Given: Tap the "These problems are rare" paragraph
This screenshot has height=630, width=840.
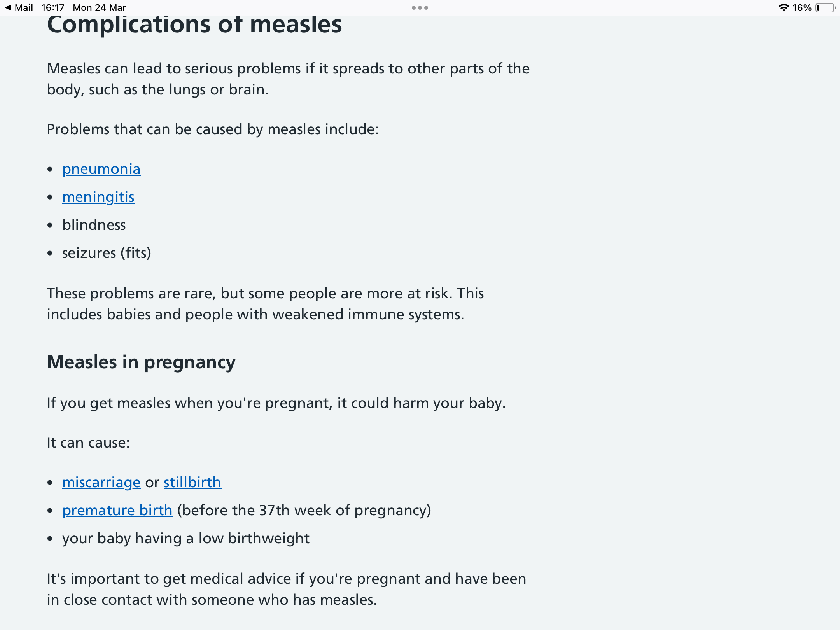Looking at the screenshot, I should 265,304.
